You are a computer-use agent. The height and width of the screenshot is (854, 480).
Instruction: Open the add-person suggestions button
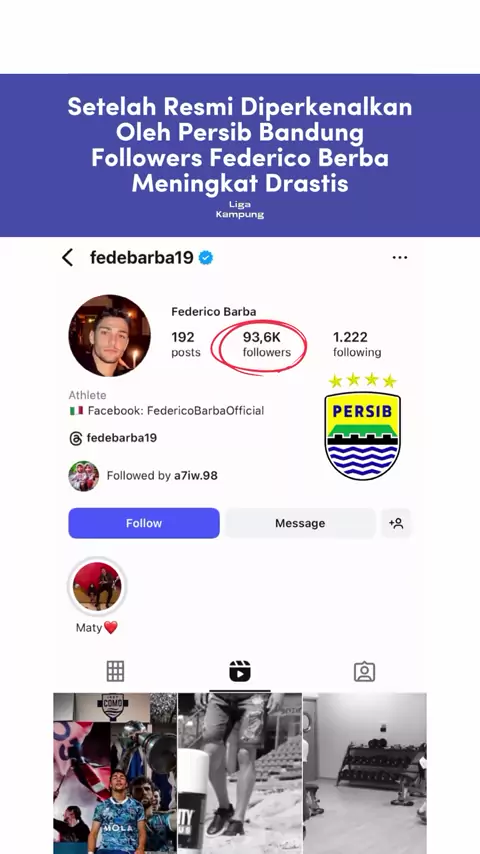click(x=396, y=523)
